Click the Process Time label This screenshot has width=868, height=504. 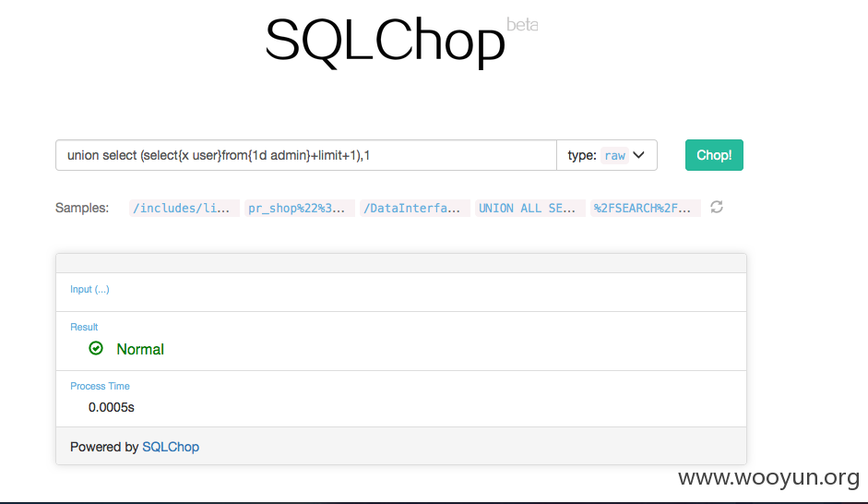[x=100, y=386]
